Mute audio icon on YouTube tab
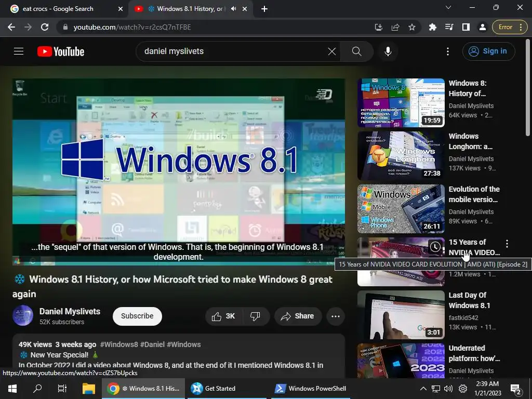This screenshot has height=399, width=532. click(233, 9)
